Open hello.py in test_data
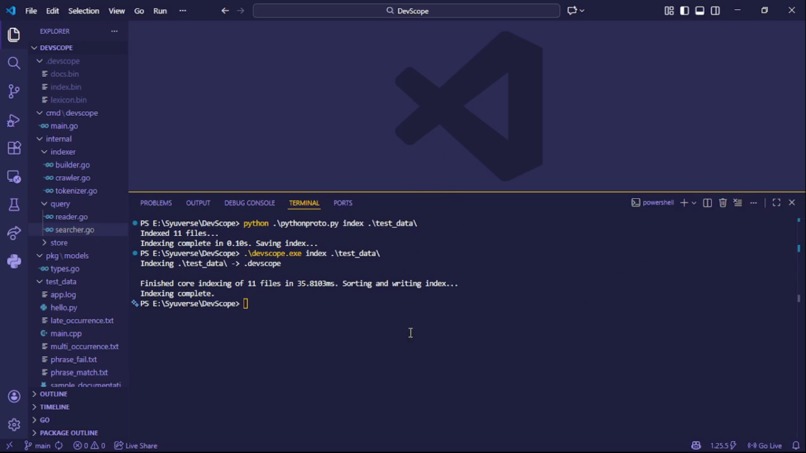This screenshot has width=806, height=453. [78, 307]
